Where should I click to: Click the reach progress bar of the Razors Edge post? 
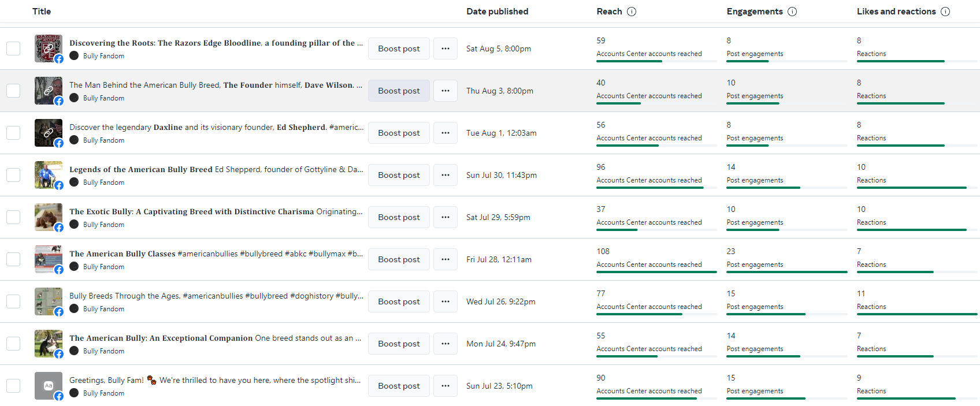click(656, 61)
